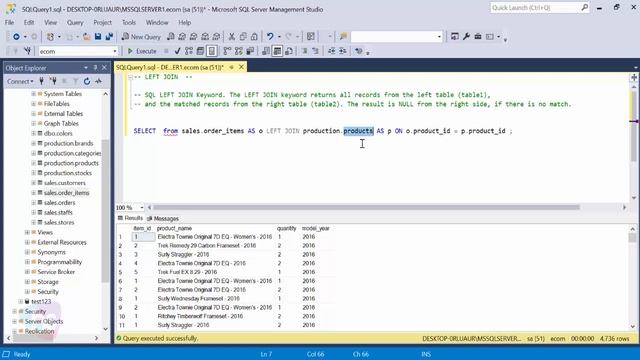This screenshot has width=640, height=360.
Task: Open the Query menu
Action: (75, 22)
